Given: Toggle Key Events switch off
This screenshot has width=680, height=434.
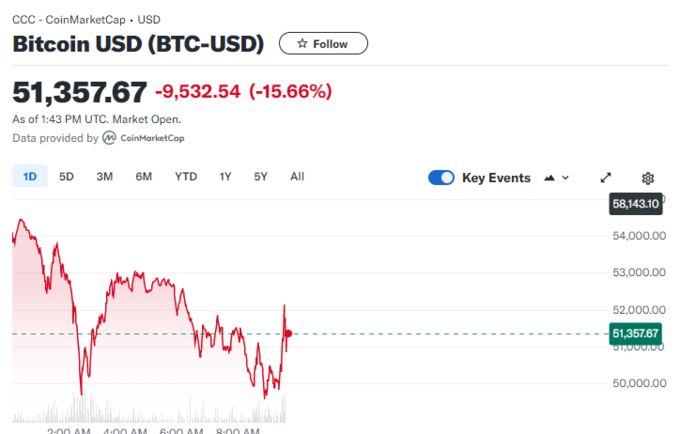Looking at the screenshot, I should 441,178.
